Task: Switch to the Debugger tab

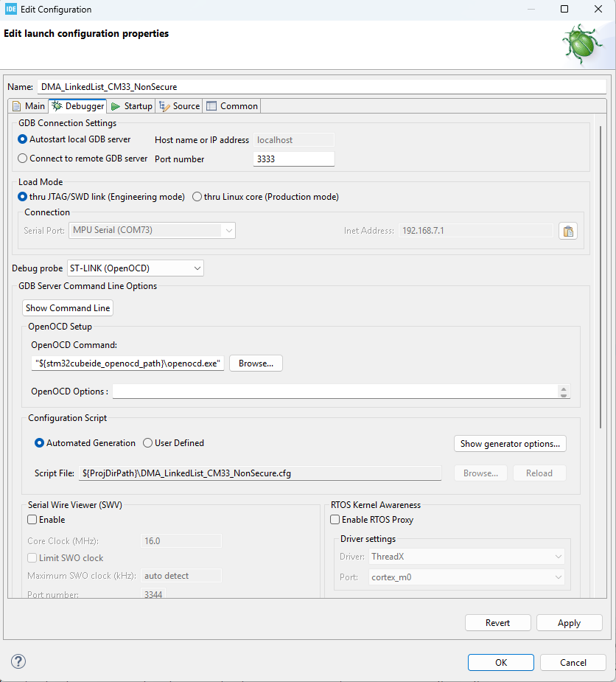Action: pos(78,106)
